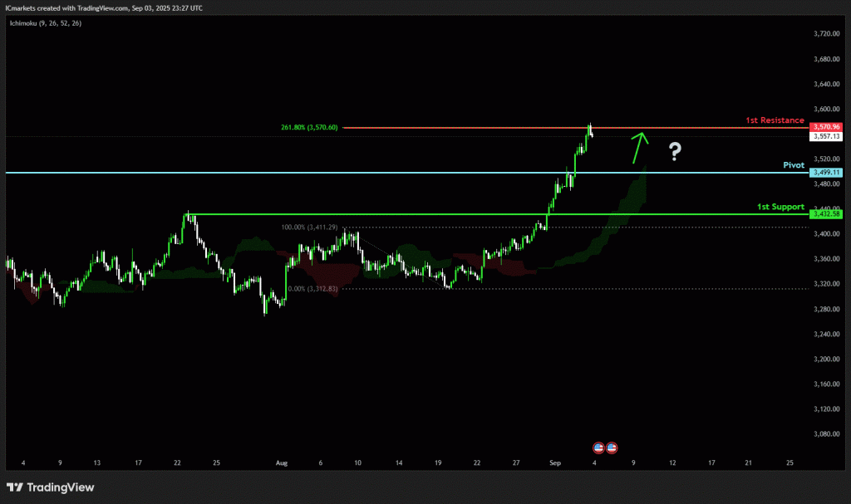Open the left US flag economic event marker
851x504 pixels.
(x=598, y=448)
